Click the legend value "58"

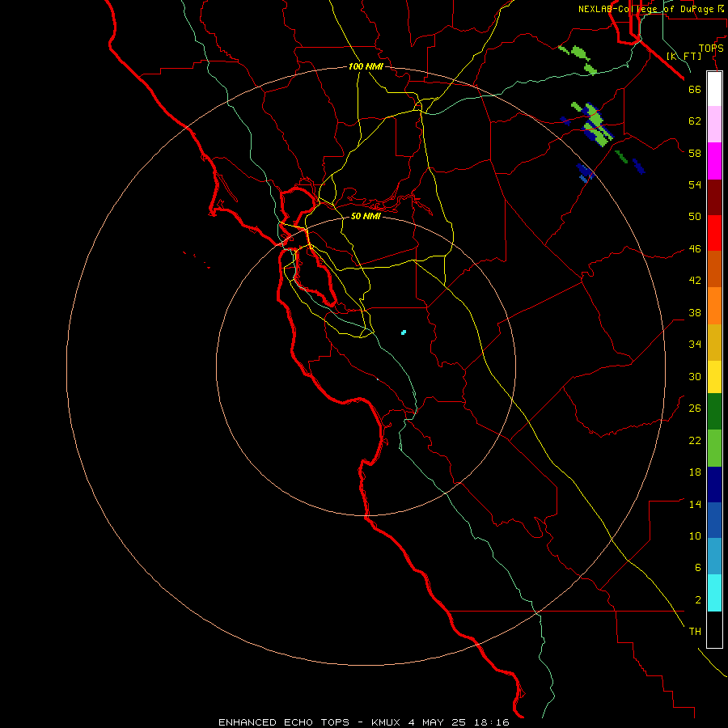click(x=695, y=153)
